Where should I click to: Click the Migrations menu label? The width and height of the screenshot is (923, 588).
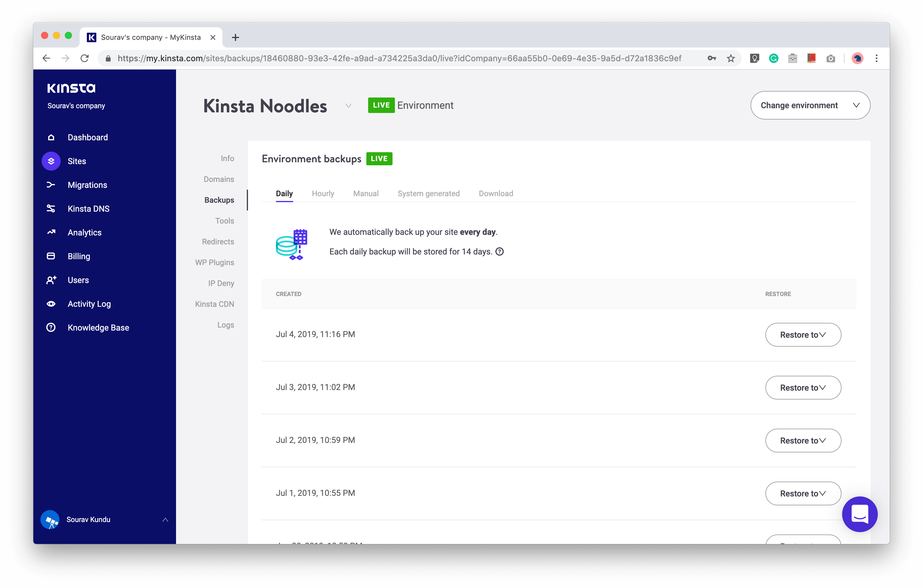[x=87, y=185]
